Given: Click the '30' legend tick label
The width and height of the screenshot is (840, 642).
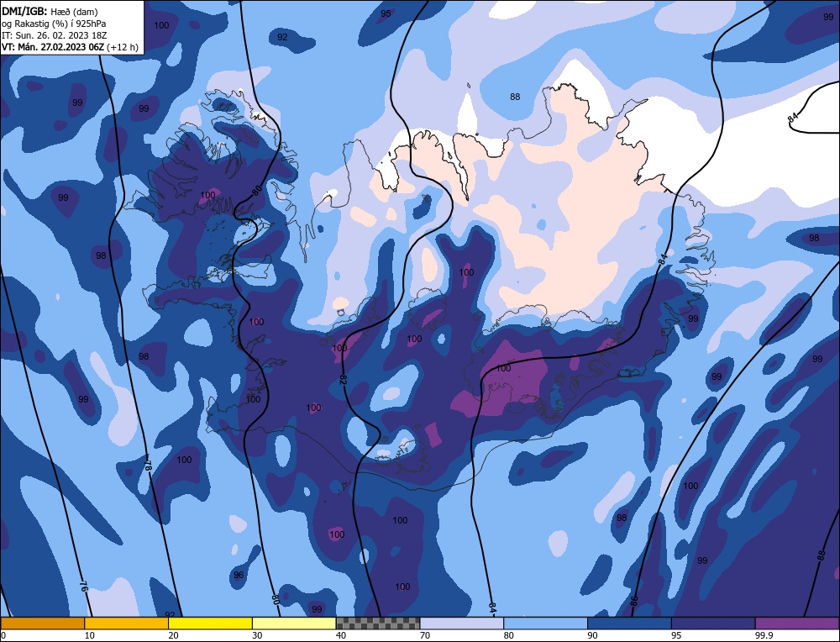Looking at the screenshot, I should tap(257, 635).
